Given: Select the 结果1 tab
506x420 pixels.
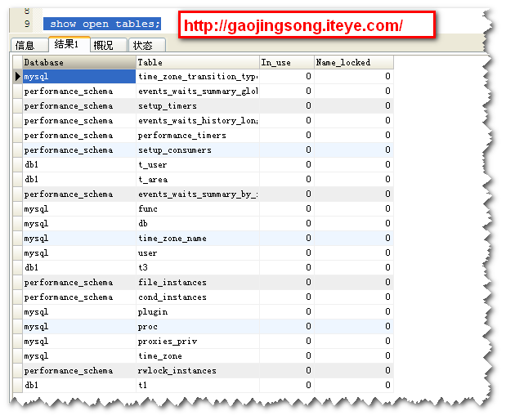Looking at the screenshot, I should click(69, 44).
